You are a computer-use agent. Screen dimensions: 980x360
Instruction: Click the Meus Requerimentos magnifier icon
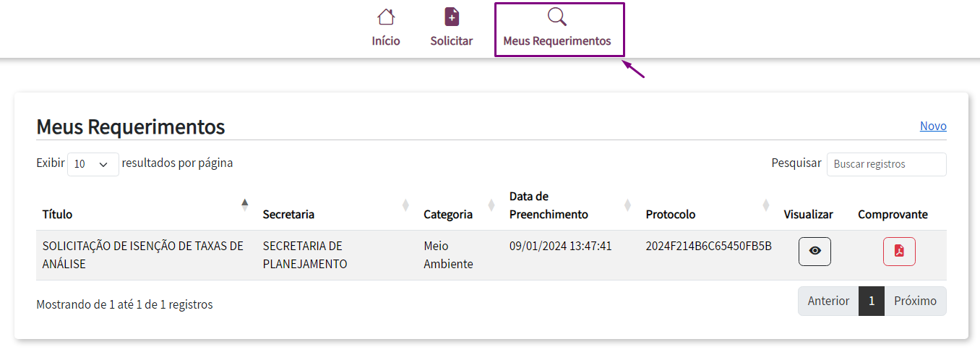point(557,17)
